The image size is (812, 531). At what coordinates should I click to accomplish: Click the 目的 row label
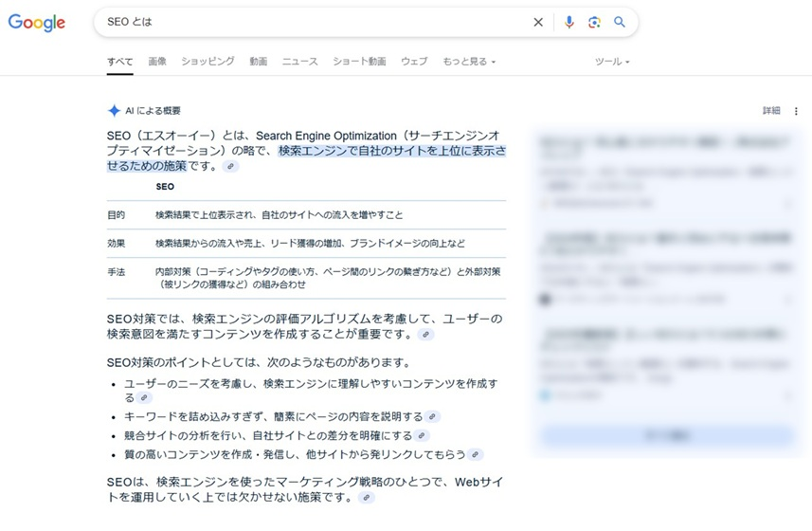click(x=116, y=215)
